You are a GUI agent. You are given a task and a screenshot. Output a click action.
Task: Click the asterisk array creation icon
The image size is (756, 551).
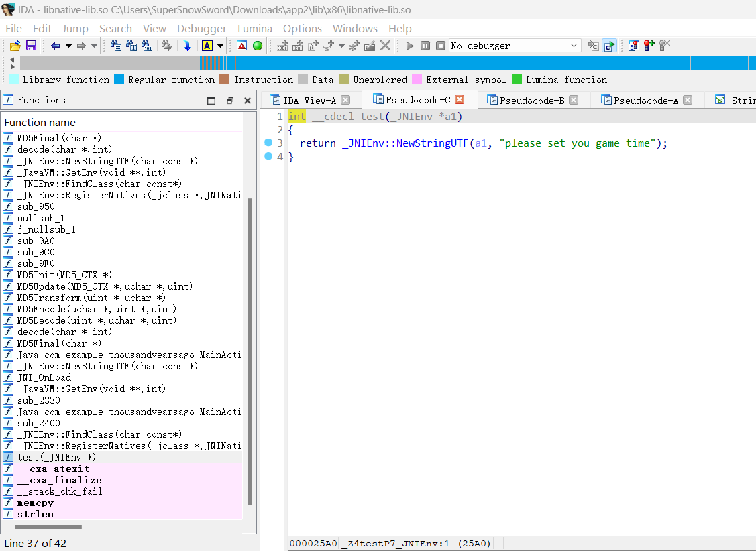[x=354, y=46]
